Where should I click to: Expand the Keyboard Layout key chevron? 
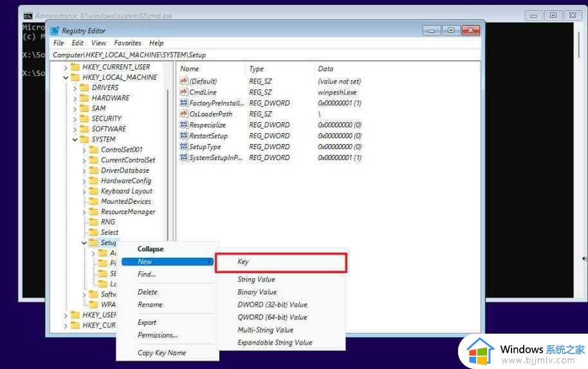(84, 192)
